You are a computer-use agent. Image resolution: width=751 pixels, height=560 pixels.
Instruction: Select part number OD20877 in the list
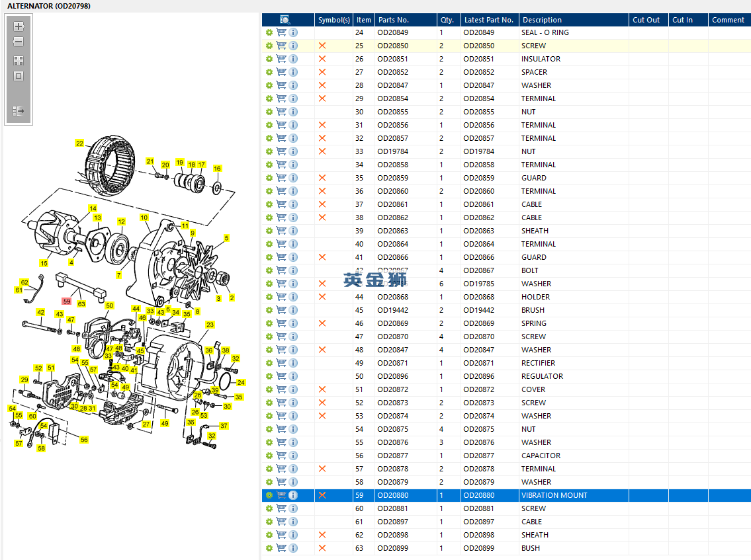392,456
